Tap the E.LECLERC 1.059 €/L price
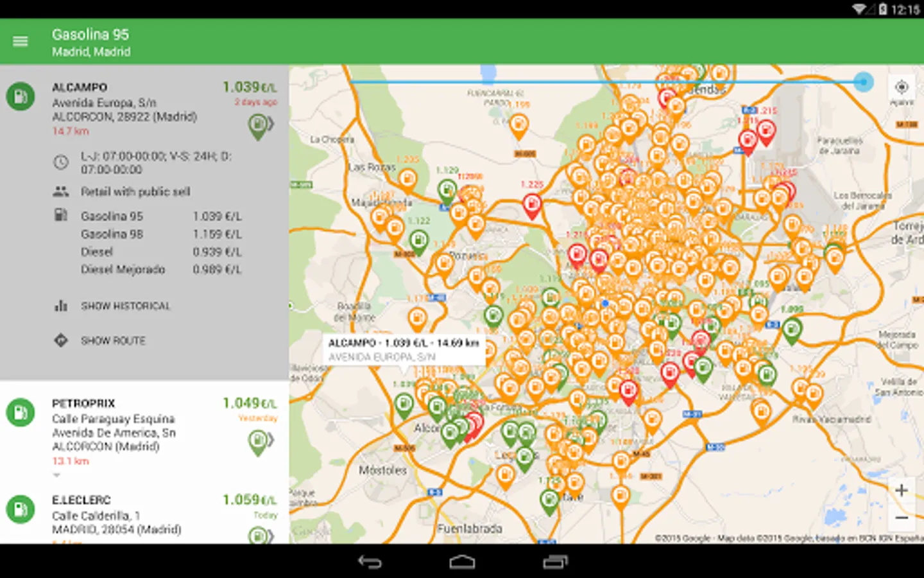Screen dimensions: 924x578 (250, 500)
